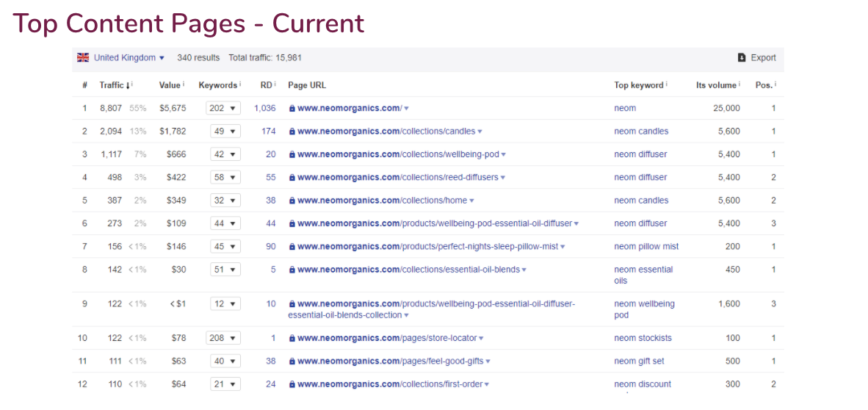The height and width of the screenshot is (410, 868).
Task: Open the wellbeing-pod-essential-oil-diffuser product link in row 6
Action: (x=435, y=224)
